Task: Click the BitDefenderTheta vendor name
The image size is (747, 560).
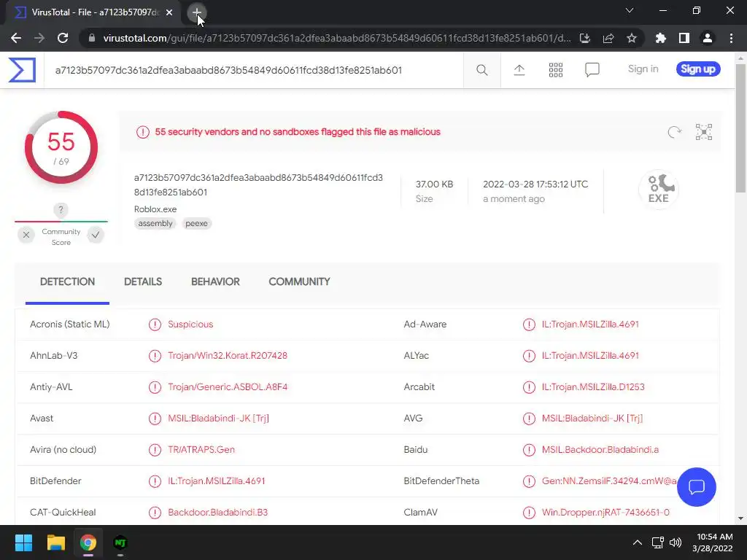Action: point(441,481)
